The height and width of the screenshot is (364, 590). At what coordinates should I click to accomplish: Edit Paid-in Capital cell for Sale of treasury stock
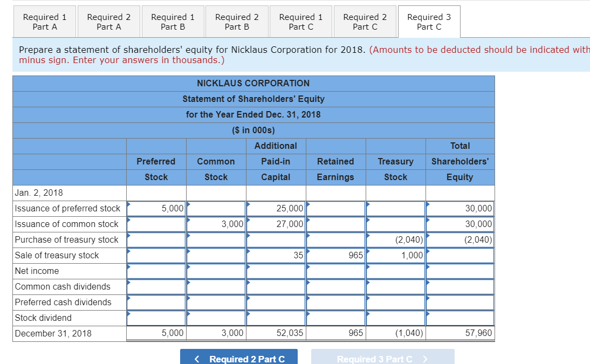click(x=276, y=256)
